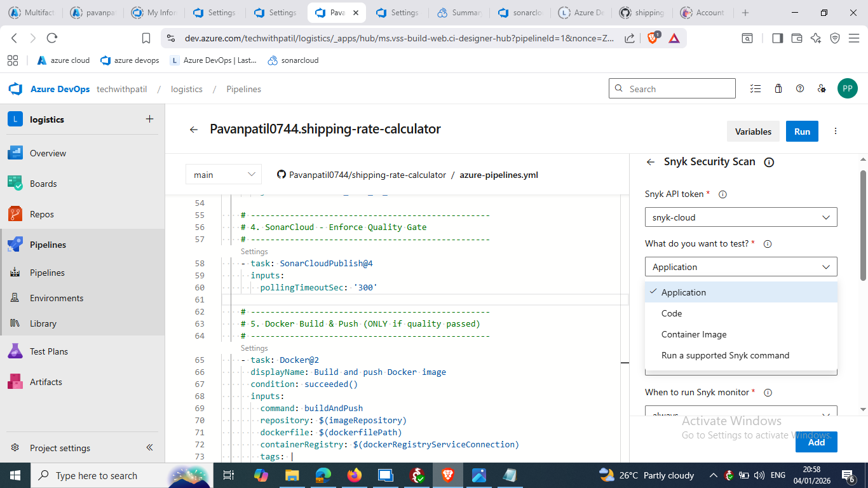Click the user settings icon in header
This screenshot has width=868, height=488.
coord(822,89)
